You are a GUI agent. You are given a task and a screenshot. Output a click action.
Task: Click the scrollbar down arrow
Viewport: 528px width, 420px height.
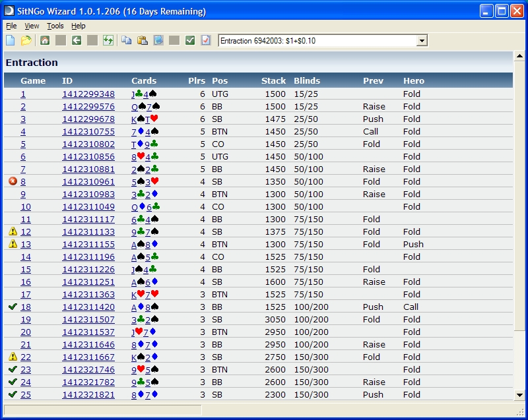[518, 394]
